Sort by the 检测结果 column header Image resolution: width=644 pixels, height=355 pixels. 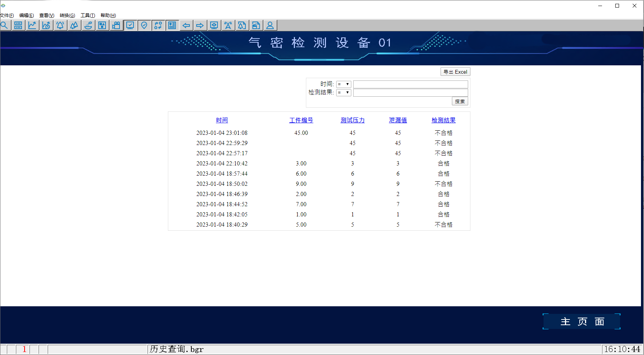tap(444, 120)
